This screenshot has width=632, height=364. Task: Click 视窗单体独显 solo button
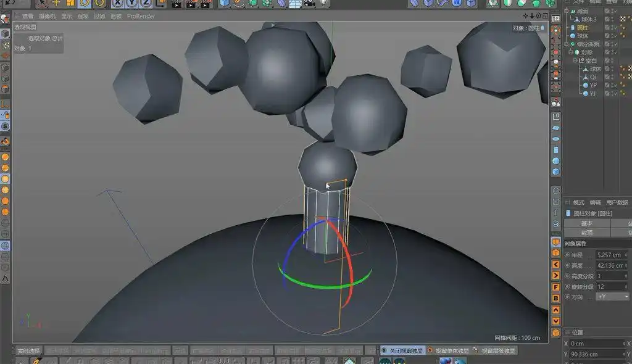pos(449,350)
